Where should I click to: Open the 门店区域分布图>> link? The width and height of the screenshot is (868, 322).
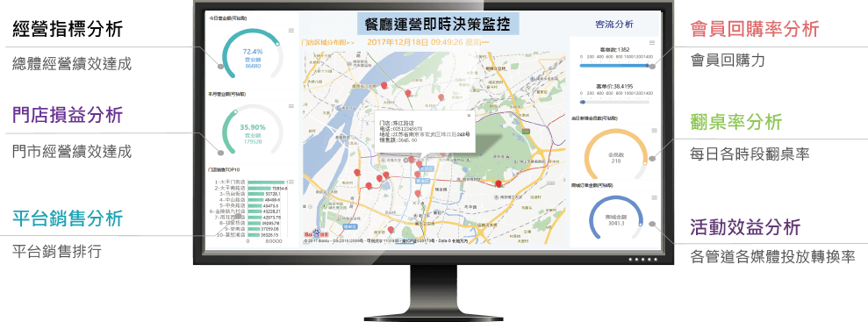pyautogui.click(x=327, y=42)
